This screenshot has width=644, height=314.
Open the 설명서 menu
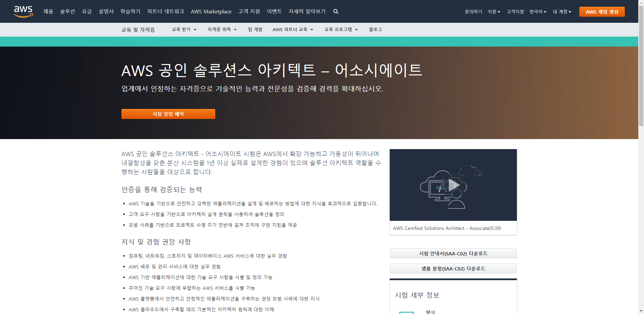point(106,11)
